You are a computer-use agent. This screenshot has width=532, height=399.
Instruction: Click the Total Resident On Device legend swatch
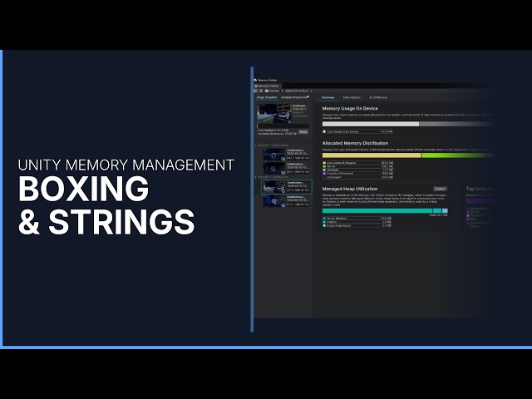click(324, 131)
